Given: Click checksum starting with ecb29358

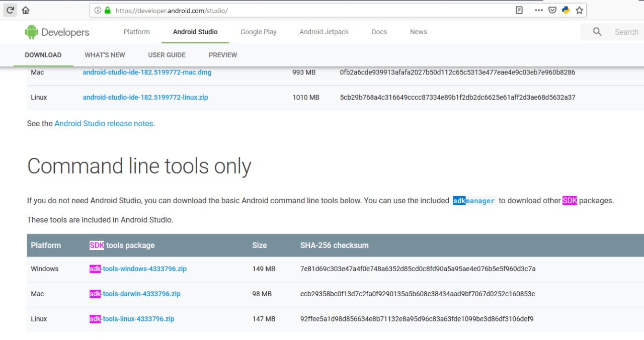Looking at the screenshot, I should click(x=418, y=294).
